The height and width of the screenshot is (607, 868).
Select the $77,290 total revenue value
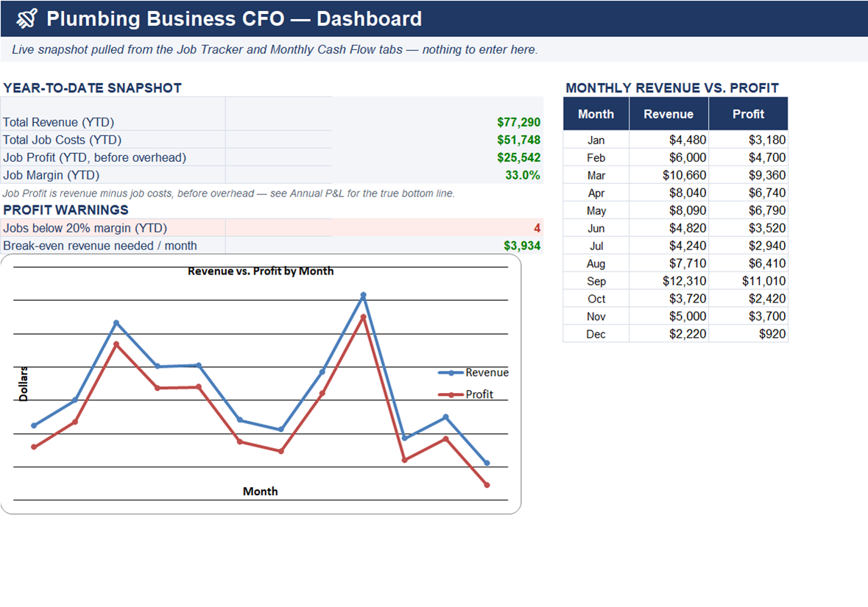tap(519, 122)
